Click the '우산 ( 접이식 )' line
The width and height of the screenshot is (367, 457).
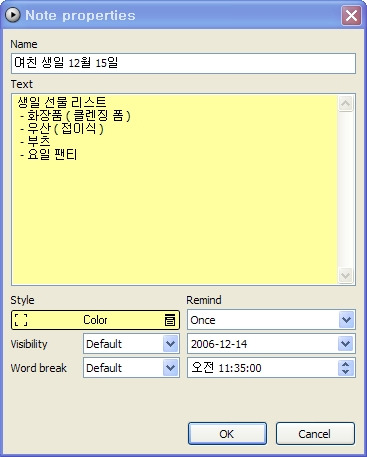(62, 129)
